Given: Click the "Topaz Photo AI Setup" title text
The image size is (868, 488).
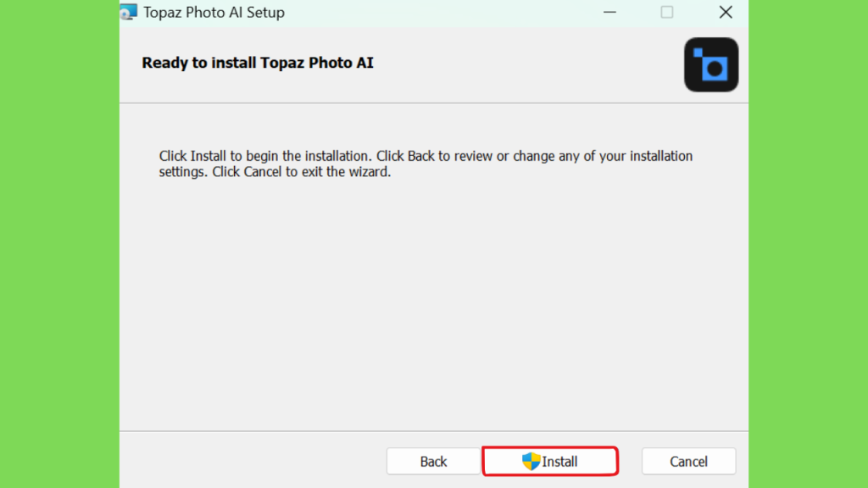Looking at the screenshot, I should click(x=214, y=12).
